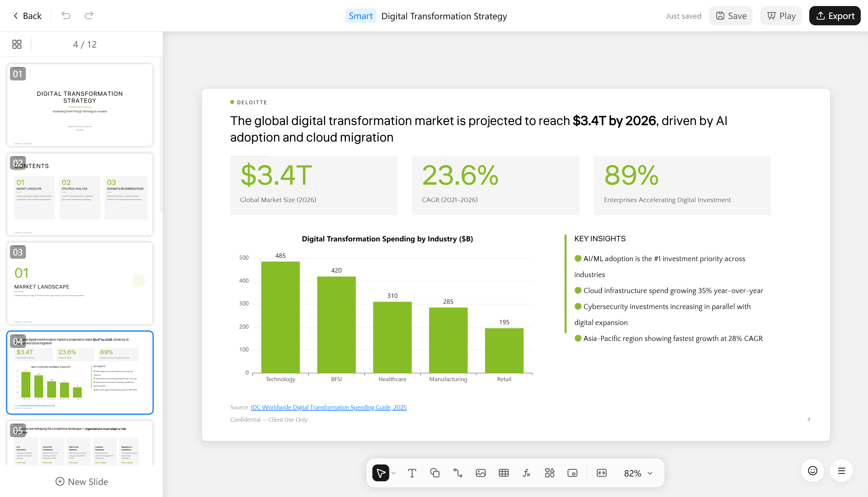This screenshot has width=868, height=497.
Task: Open the hamburger menu at bottom right
Action: point(841,471)
